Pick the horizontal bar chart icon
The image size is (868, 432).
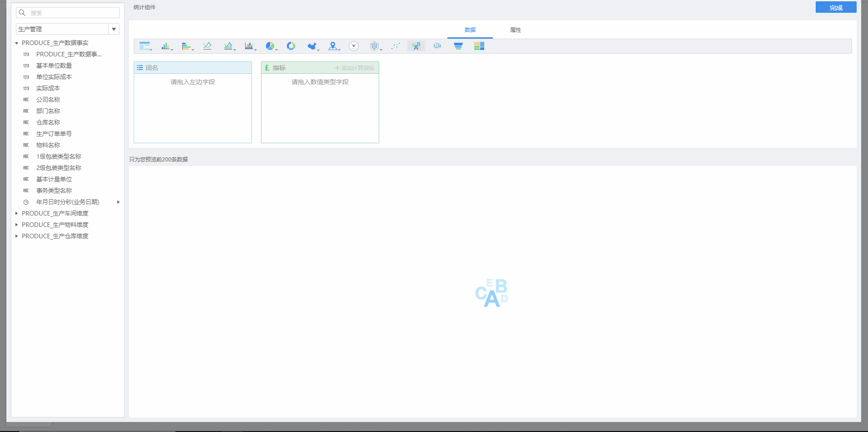coord(186,46)
